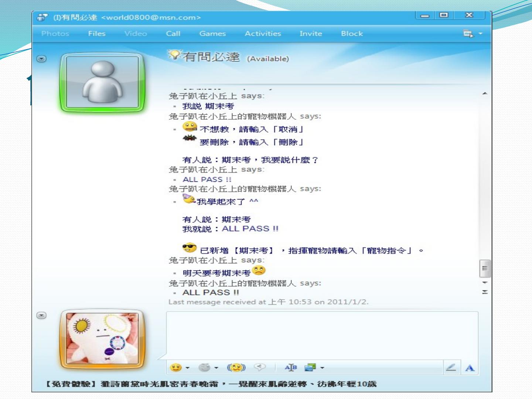532x399 pixels.
Task: Switch to handwriting mode pen icon
Action: (x=451, y=367)
